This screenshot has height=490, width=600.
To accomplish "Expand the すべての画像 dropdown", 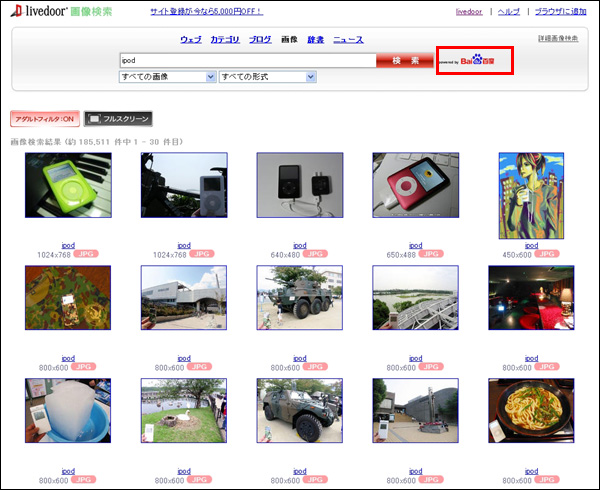I will (x=167, y=77).
